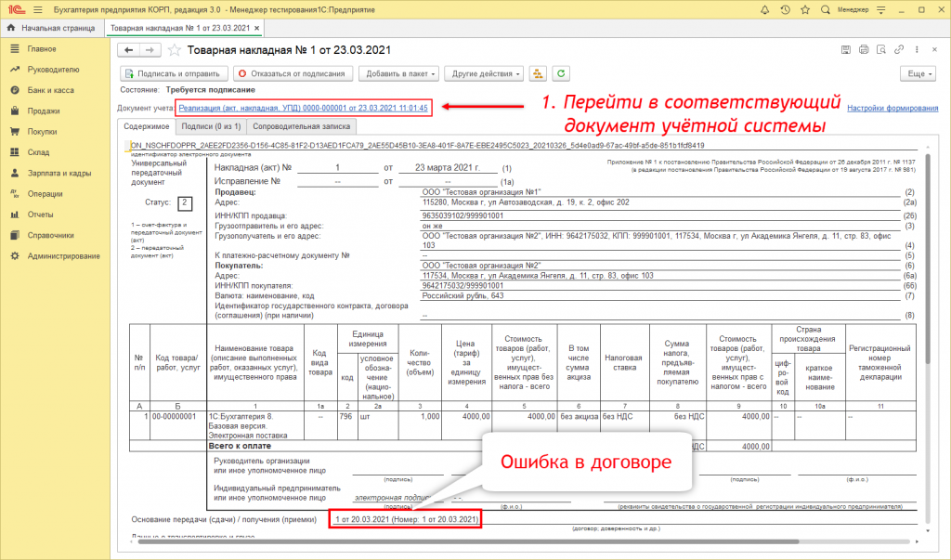Click the back navigation arrow above the document
The image size is (951, 560).
127,50
